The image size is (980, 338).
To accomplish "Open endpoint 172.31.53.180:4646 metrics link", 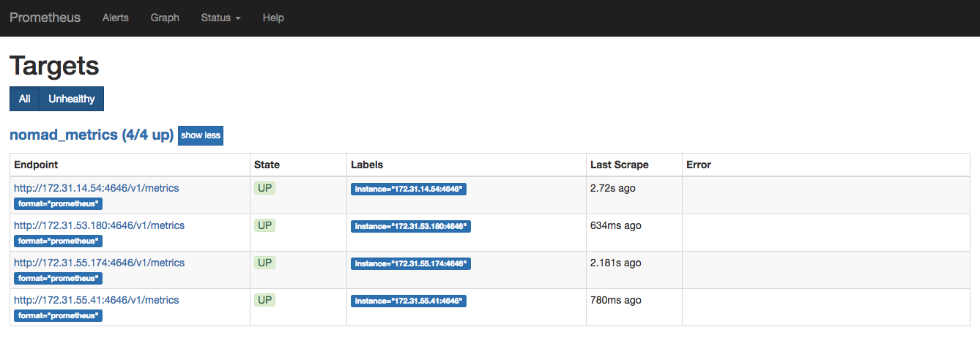I will pos(99,225).
